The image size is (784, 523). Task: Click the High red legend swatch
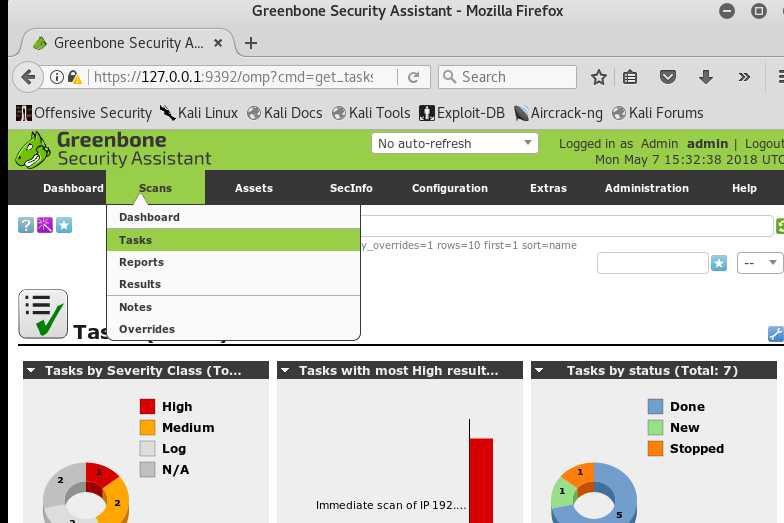pos(148,406)
